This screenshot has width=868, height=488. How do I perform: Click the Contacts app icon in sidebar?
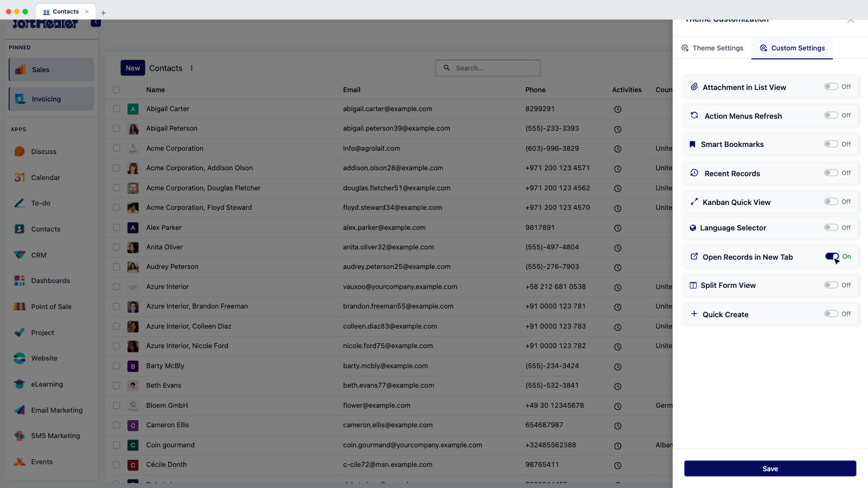coord(20,229)
